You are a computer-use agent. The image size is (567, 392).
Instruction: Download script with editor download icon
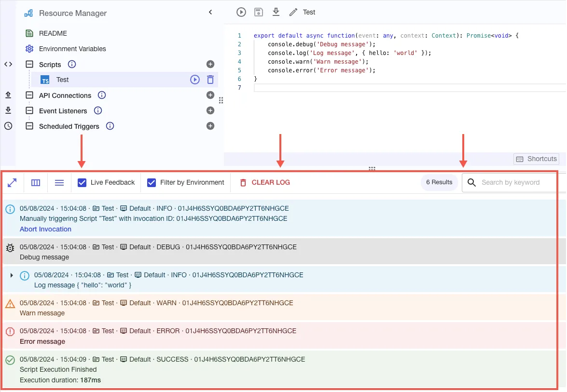276,12
